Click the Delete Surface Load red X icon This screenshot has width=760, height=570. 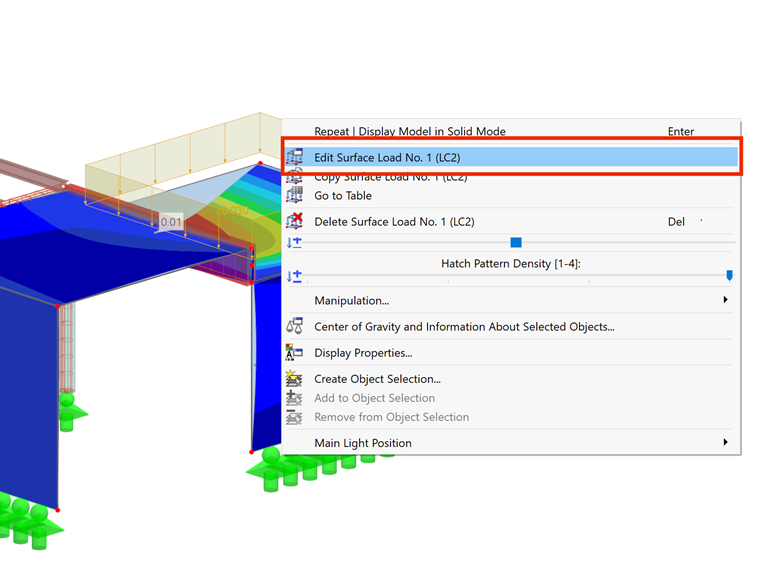point(294,221)
